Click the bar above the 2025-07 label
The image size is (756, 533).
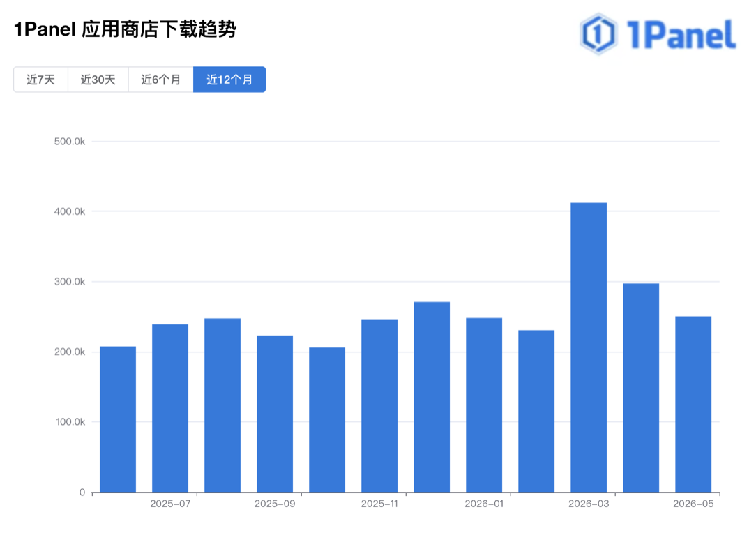tap(170, 408)
